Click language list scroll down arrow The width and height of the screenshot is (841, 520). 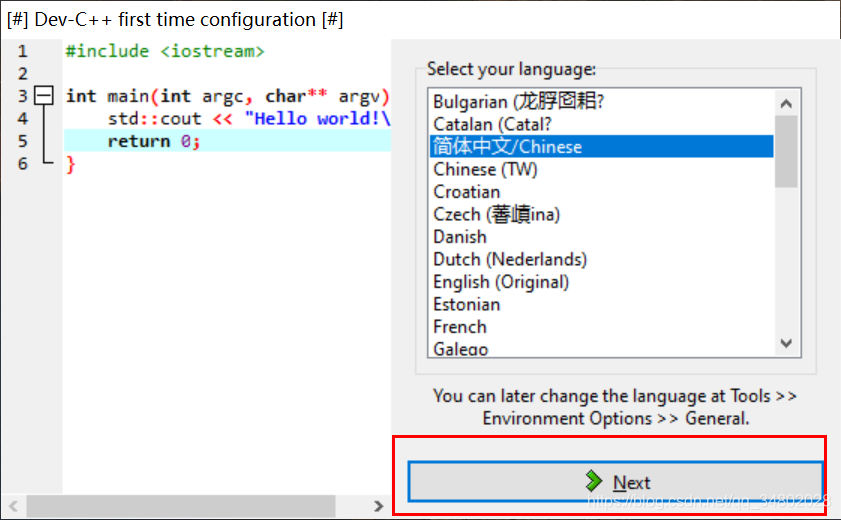tap(786, 343)
